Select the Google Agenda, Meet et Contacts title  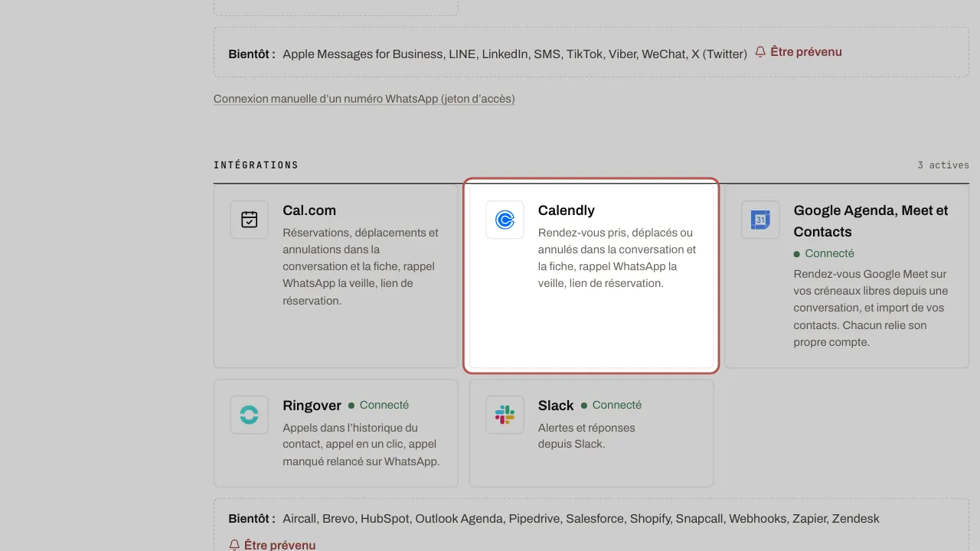coord(871,221)
